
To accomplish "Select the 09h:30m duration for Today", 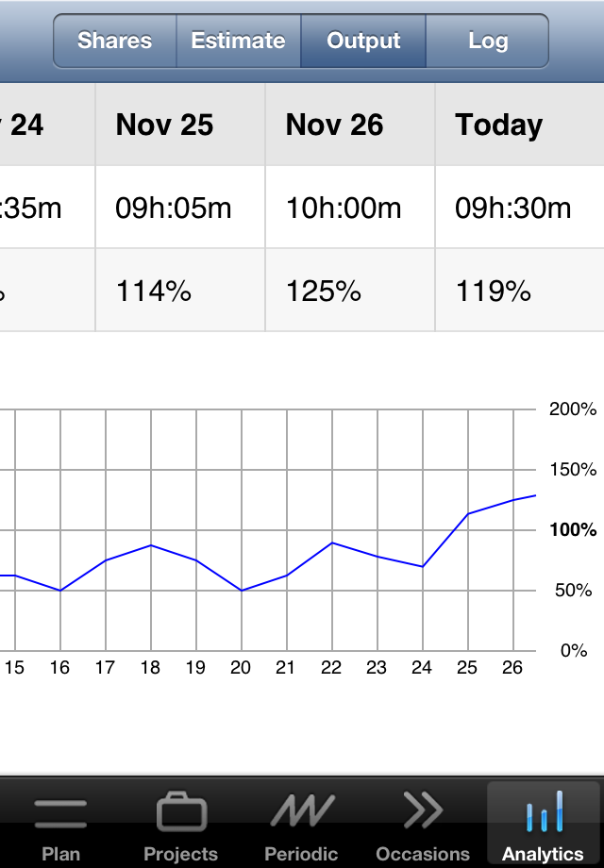I will pos(520,208).
